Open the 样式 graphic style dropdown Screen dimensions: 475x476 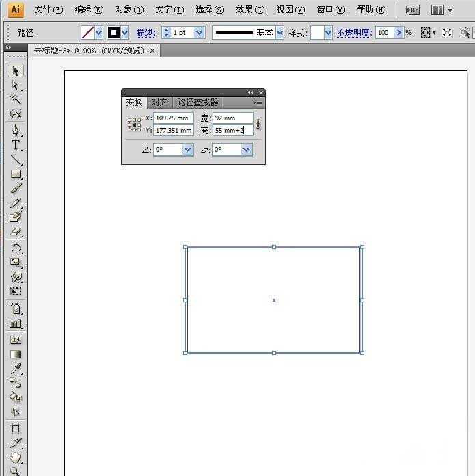click(x=328, y=32)
